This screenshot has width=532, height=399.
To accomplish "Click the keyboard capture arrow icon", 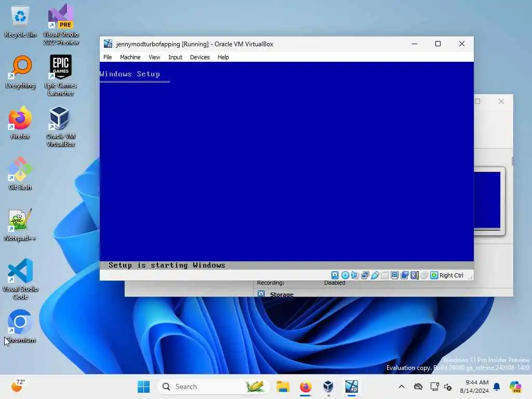I will point(434,275).
